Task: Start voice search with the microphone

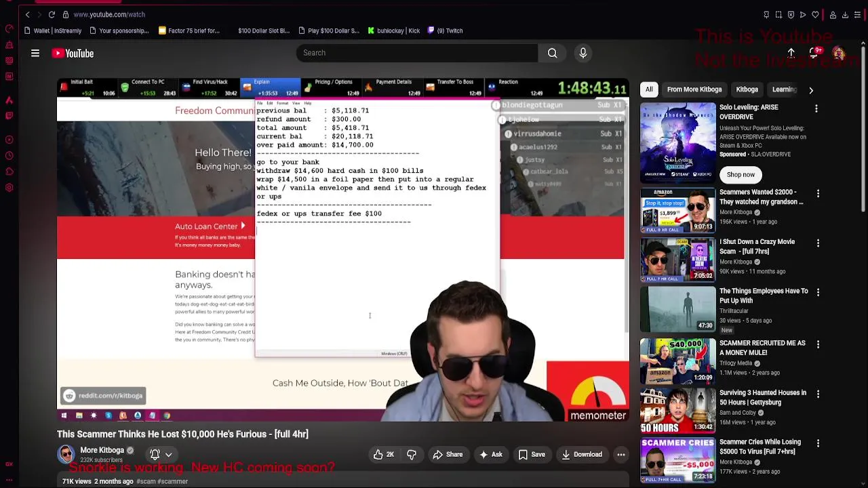Action: click(583, 53)
